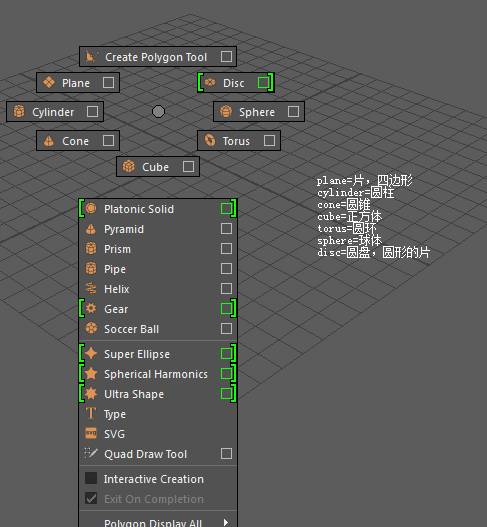487x527 pixels.
Task: Open the Gear options box
Action: coord(226,308)
